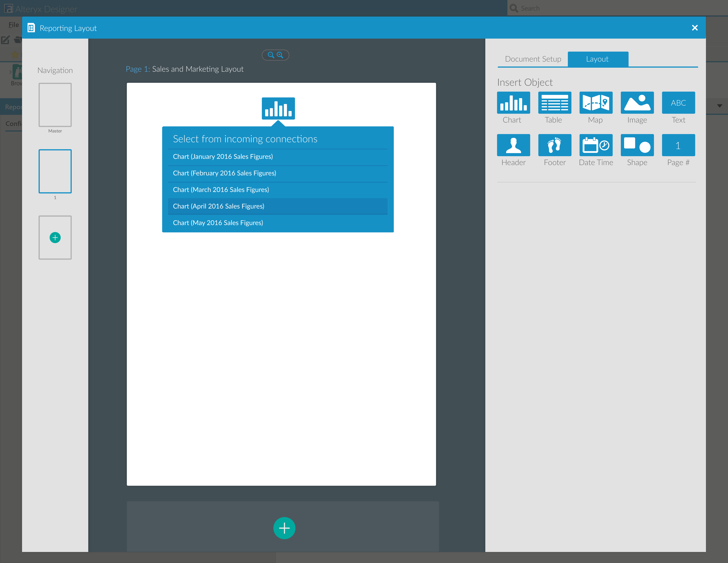Click the zoom out magnifier icon
Image resolution: width=728 pixels, height=563 pixels.
[271, 55]
